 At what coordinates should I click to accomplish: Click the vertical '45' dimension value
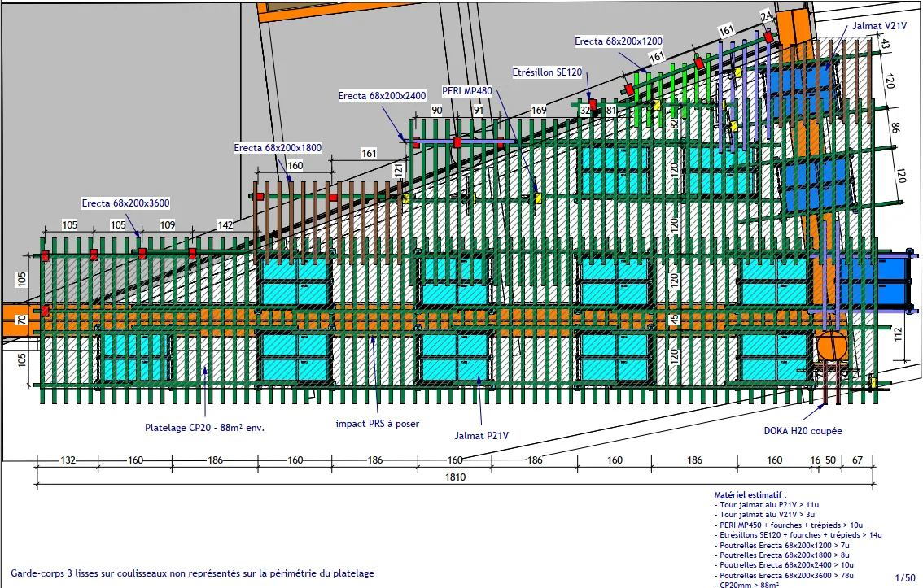coord(675,320)
